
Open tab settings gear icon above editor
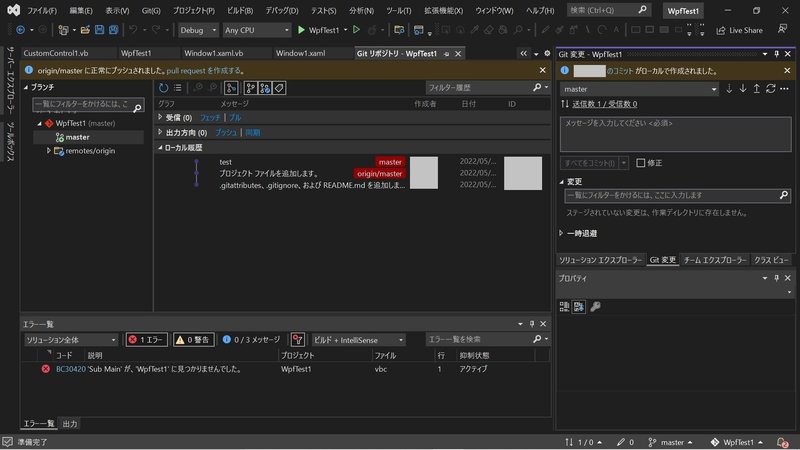547,54
